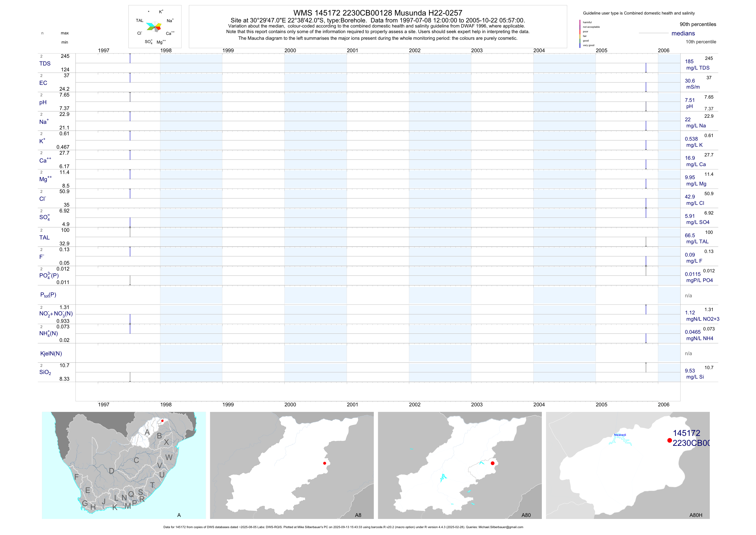
Task: Open the A8 catchment map thumbnail
Action: click(x=292, y=465)
